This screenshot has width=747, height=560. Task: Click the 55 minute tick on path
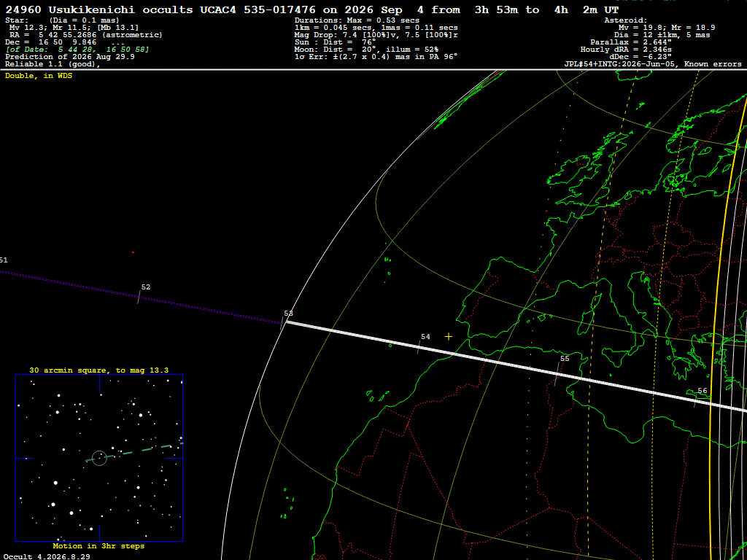click(557, 374)
